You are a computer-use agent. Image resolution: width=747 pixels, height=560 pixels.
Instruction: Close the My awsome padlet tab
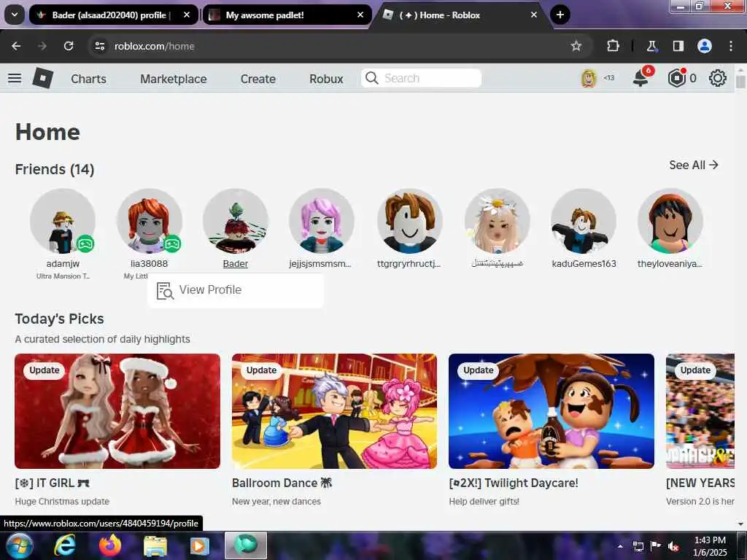coord(360,15)
